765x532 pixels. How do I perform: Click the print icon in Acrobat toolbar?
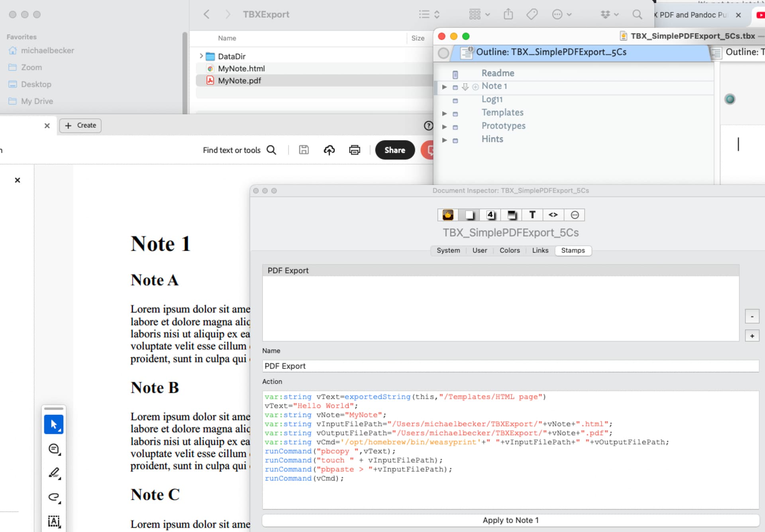coord(354,150)
